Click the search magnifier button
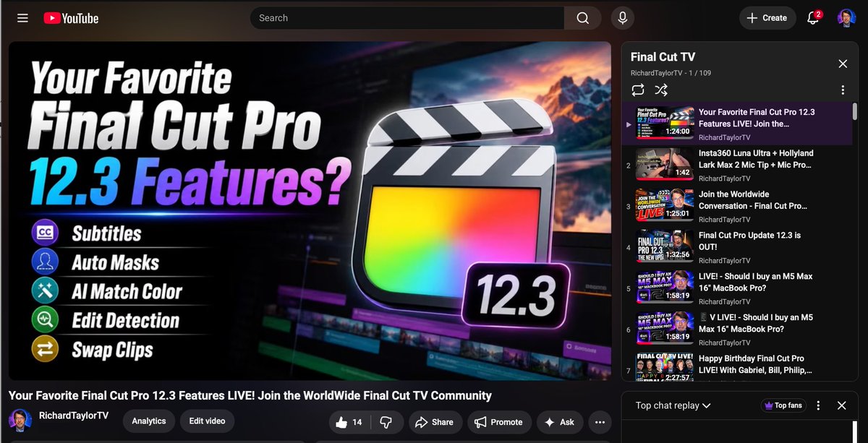Viewport: 868px width, 443px height. click(583, 18)
